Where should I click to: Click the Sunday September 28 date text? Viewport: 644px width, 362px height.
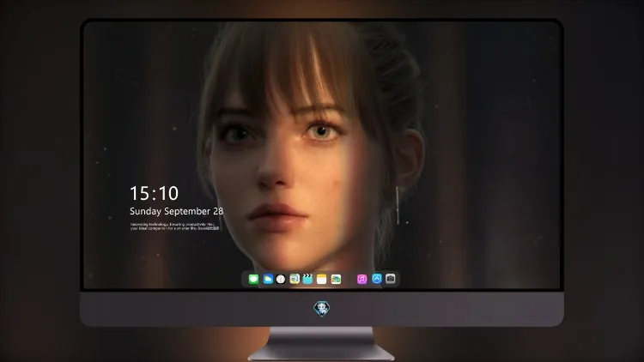(x=177, y=211)
